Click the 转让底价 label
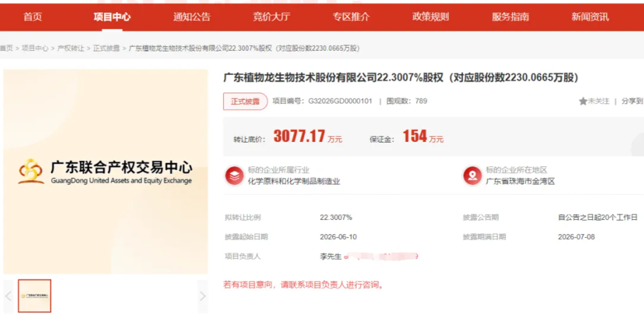This screenshot has height=321, width=644. click(x=249, y=140)
